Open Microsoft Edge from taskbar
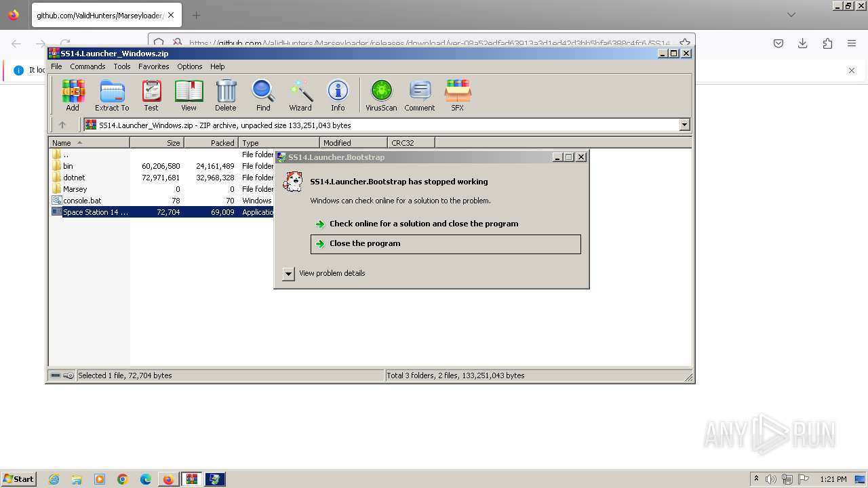Image resolution: width=868 pixels, height=488 pixels. coord(145,479)
